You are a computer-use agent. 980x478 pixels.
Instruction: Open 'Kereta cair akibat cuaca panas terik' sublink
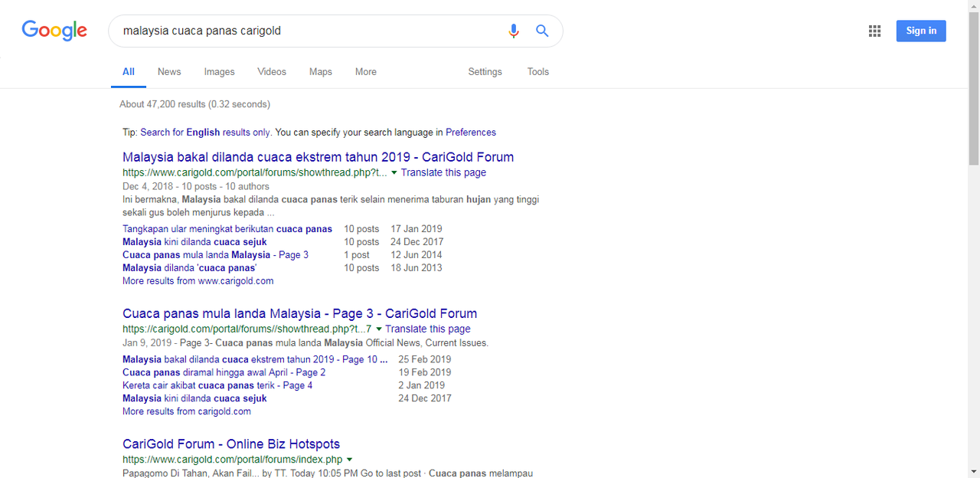217,385
